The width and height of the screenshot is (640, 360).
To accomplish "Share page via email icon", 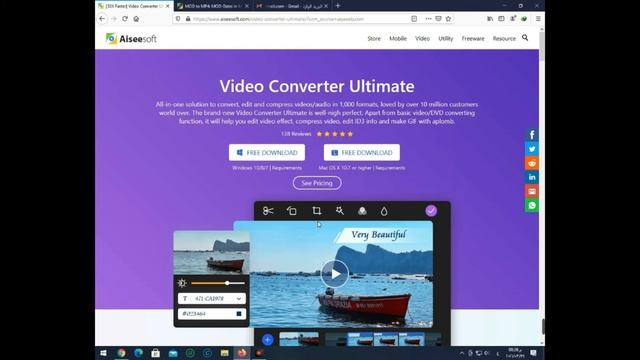I will [x=532, y=191].
